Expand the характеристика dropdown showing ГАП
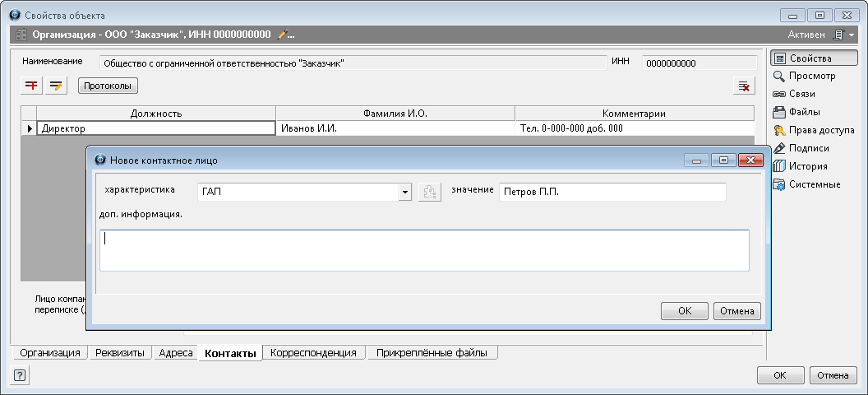The image size is (868, 395). (x=404, y=192)
